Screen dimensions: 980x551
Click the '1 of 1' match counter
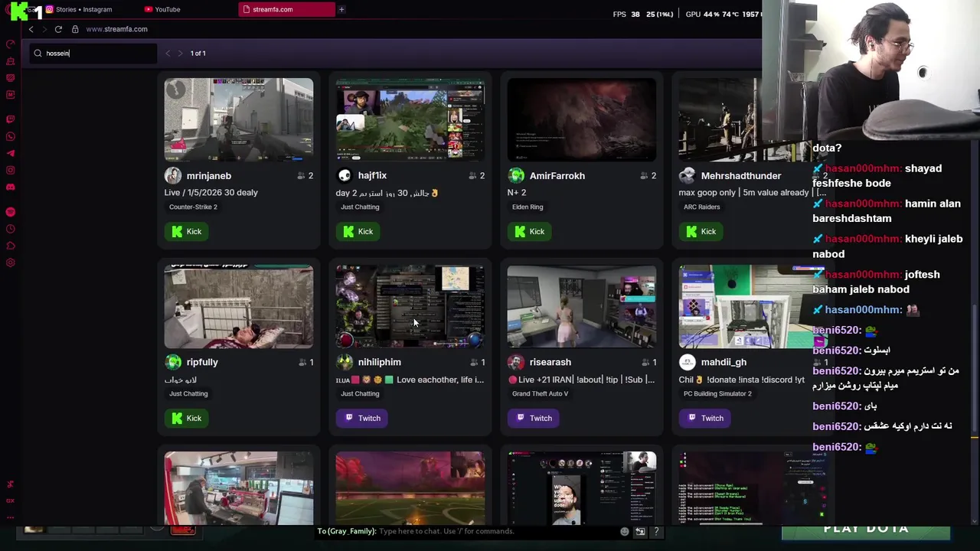click(198, 53)
